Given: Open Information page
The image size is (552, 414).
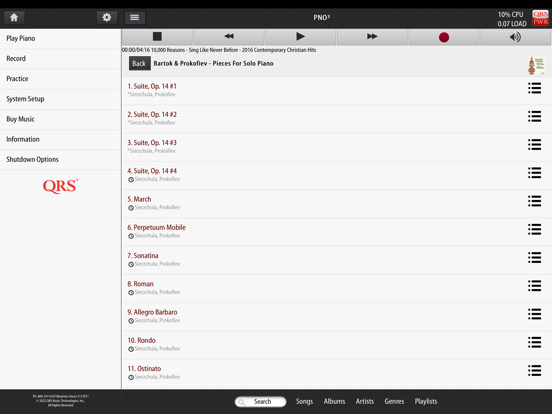Looking at the screenshot, I should coord(61,139).
